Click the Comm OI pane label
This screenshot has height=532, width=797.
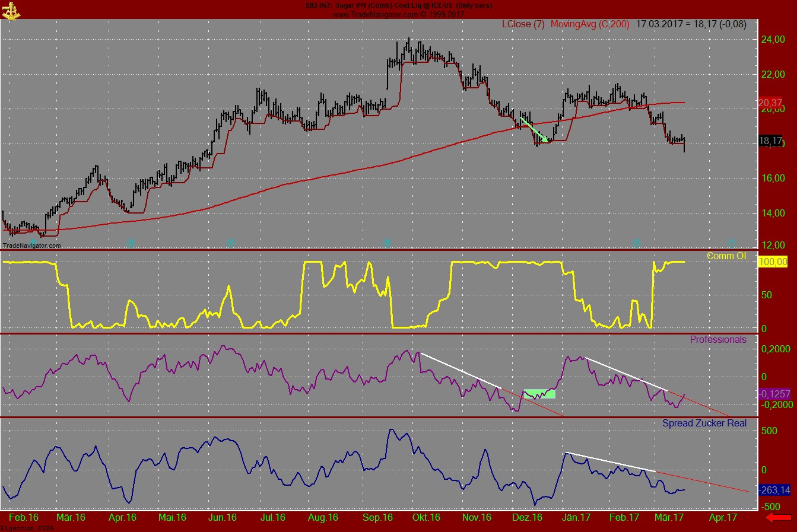click(x=726, y=256)
